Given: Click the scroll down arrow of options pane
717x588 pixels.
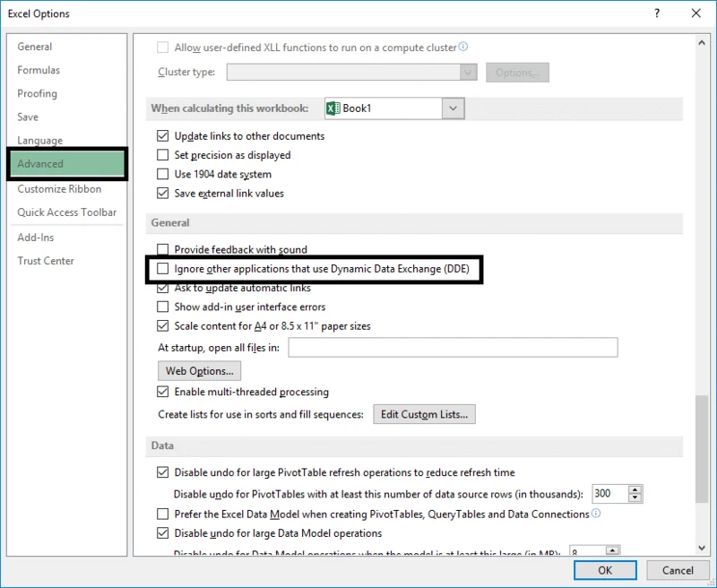Looking at the screenshot, I should tap(702, 548).
